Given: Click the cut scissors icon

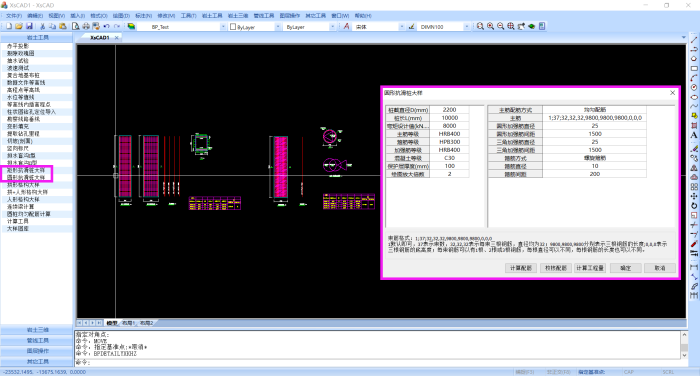Looking at the screenshot, I should [42, 26].
